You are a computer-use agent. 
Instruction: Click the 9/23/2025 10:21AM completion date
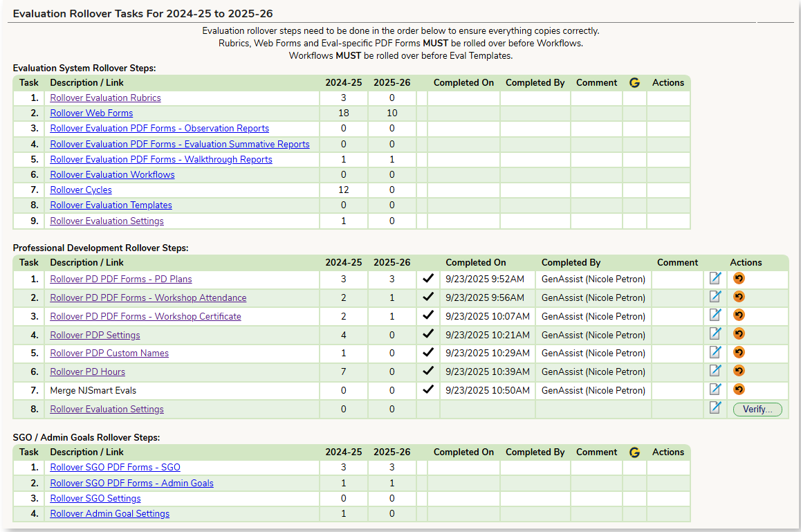tap(488, 335)
